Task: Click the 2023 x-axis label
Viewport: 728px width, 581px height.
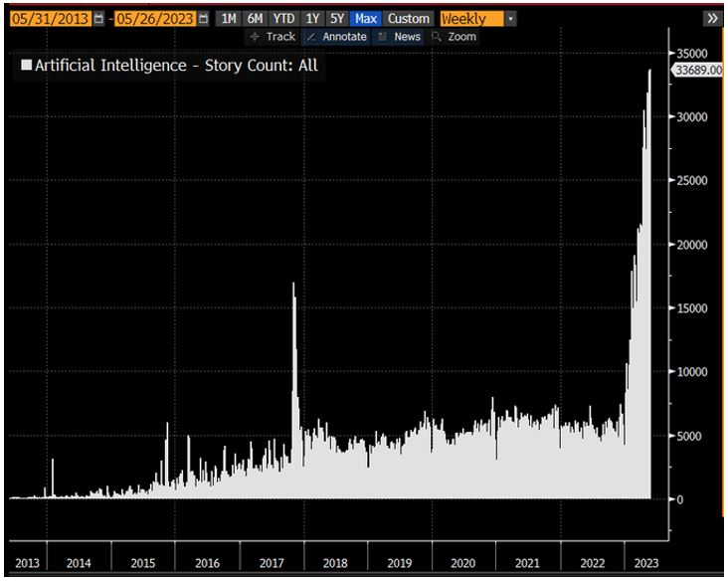Action: [x=646, y=563]
